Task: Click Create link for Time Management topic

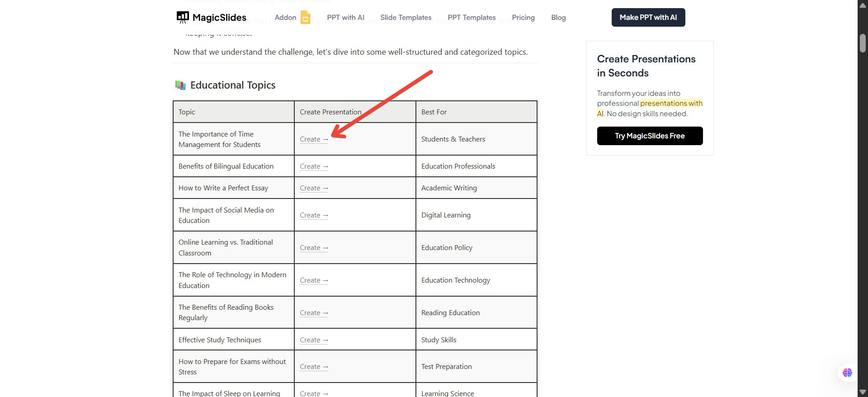Action: [314, 139]
